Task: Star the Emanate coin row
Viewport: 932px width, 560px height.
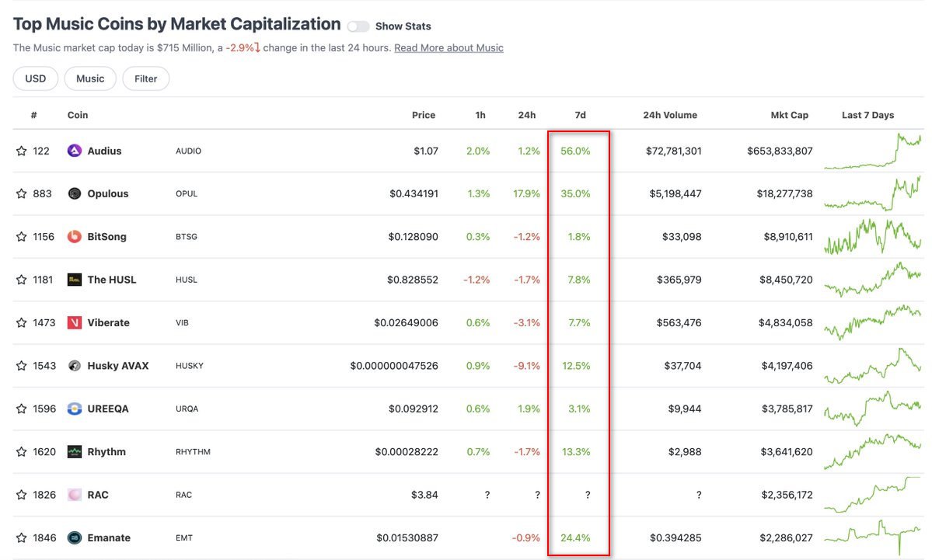Action: (x=22, y=537)
